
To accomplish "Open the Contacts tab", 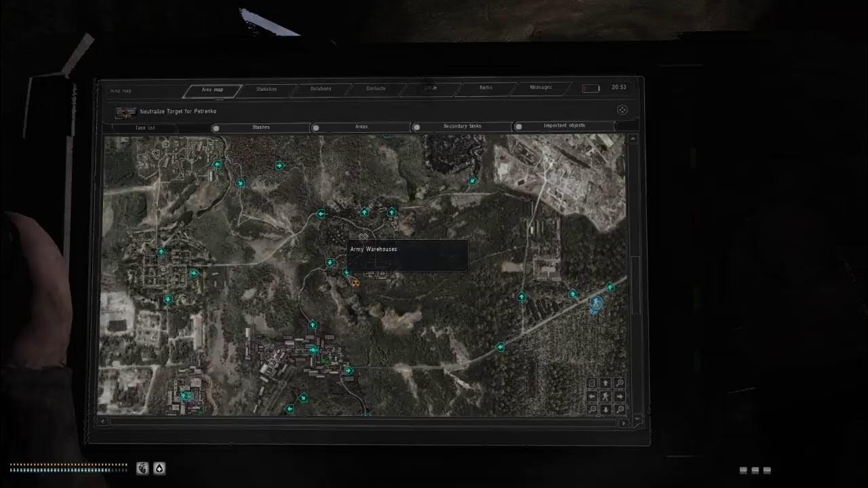I will 376,88.
